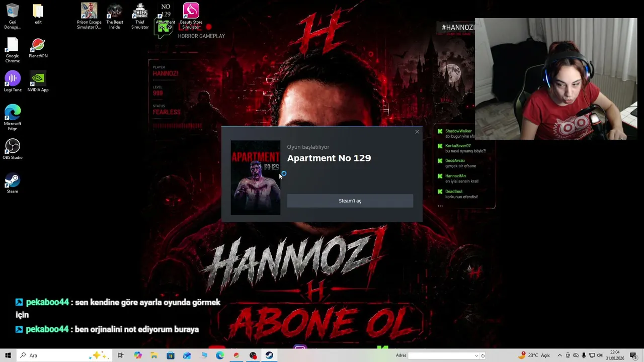
Task: Open Outlook from the taskbar
Action: click(187, 355)
